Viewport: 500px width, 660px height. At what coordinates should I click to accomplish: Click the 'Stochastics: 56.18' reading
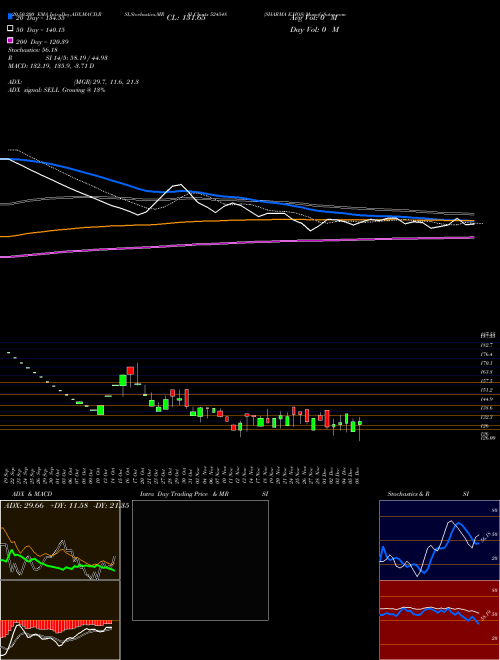pyautogui.click(x=33, y=50)
